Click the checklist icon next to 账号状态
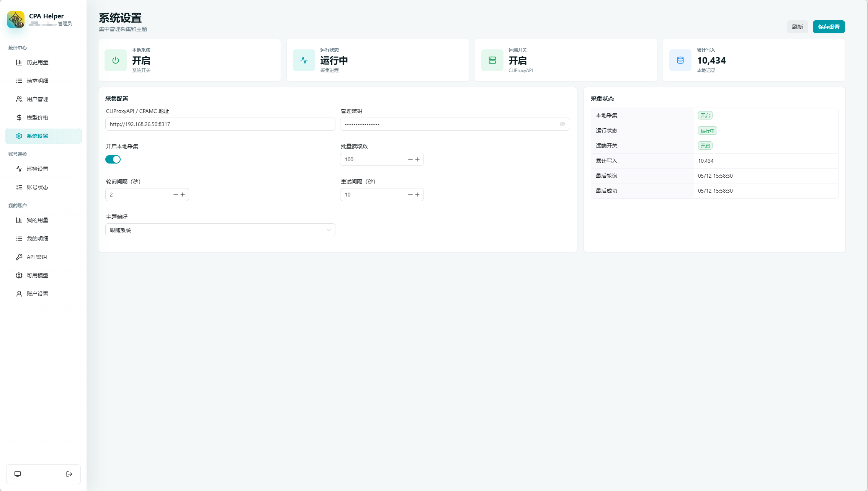This screenshot has width=868, height=491. pyautogui.click(x=19, y=187)
